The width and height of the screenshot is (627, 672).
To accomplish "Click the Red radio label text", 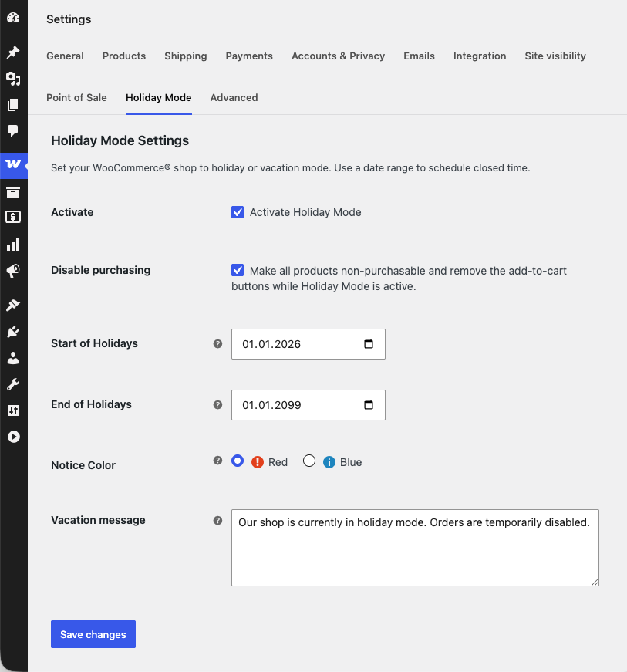I will pyautogui.click(x=278, y=462).
